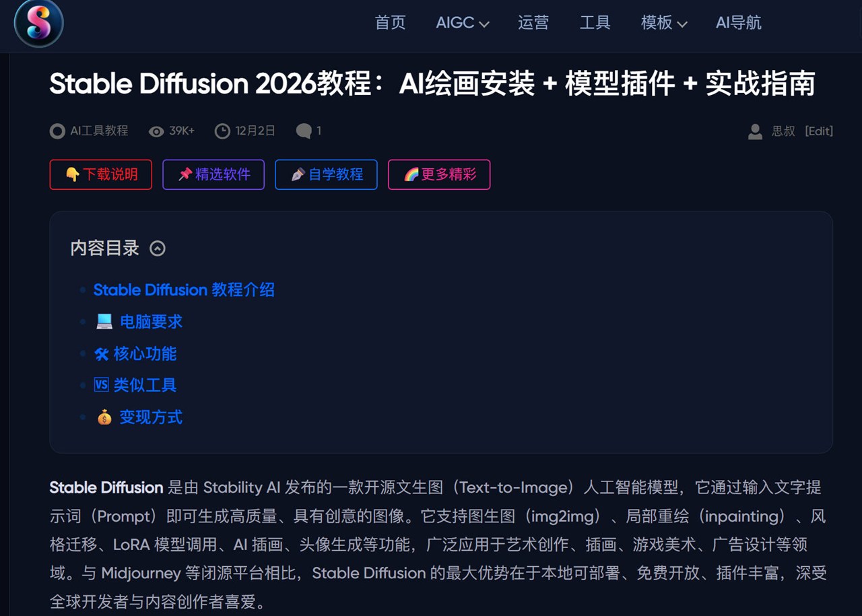
Task: Click the 下载说明 button
Action: coord(100,174)
